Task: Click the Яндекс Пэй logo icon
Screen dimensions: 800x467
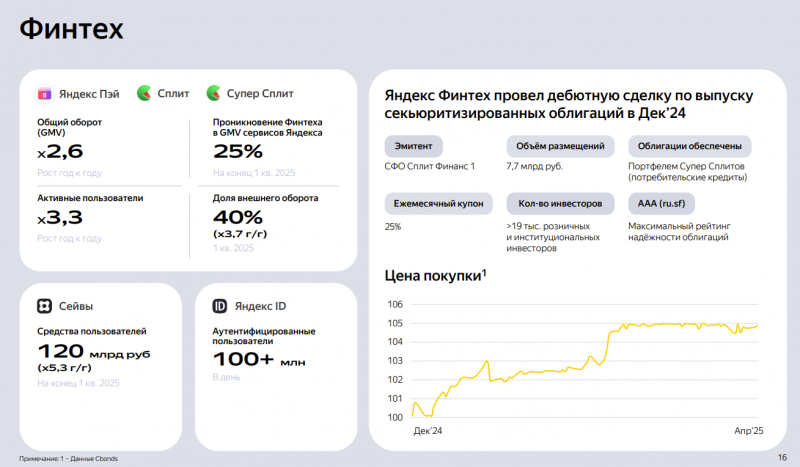Action: coord(44,94)
